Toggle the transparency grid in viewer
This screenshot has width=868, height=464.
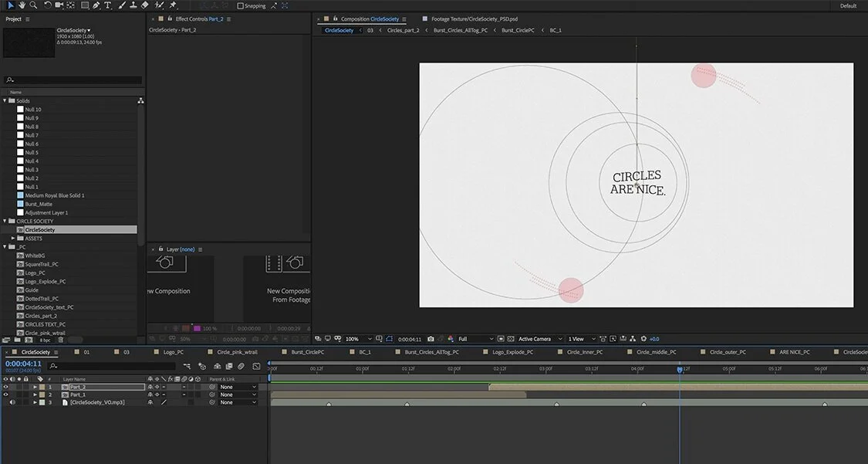(x=511, y=339)
